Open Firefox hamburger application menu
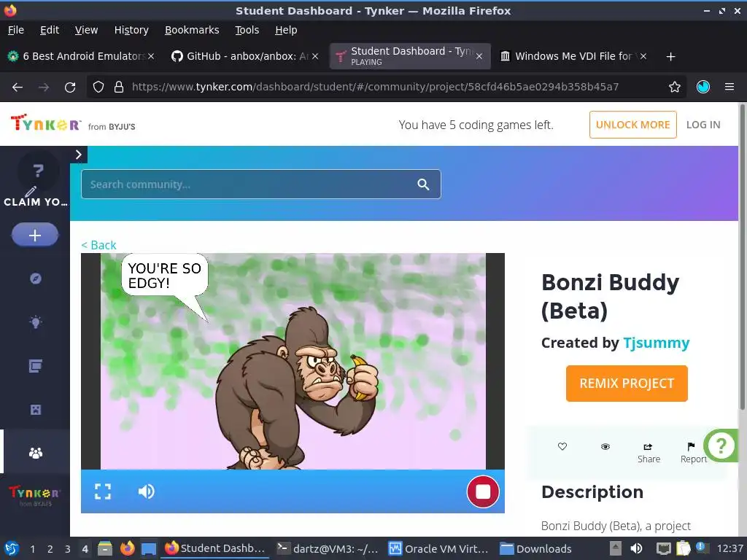 pyautogui.click(x=729, y=87)
